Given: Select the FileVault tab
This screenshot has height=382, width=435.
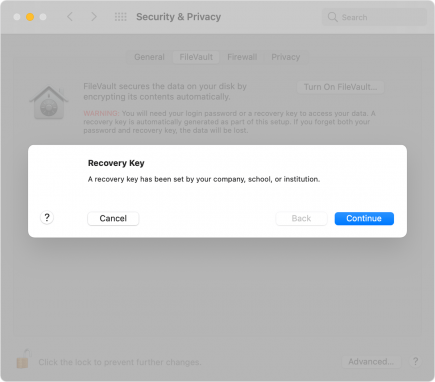Looking at the screenshot, I should (x=196, y=57).
